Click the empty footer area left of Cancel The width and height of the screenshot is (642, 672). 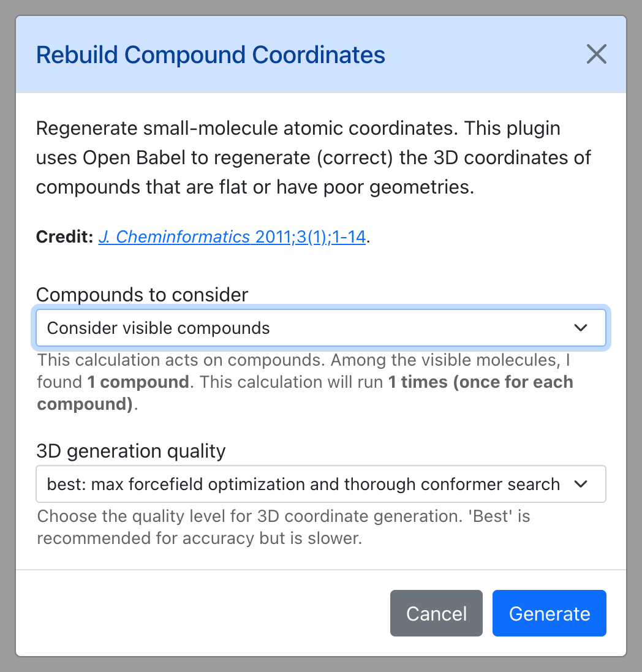point(202,613)
